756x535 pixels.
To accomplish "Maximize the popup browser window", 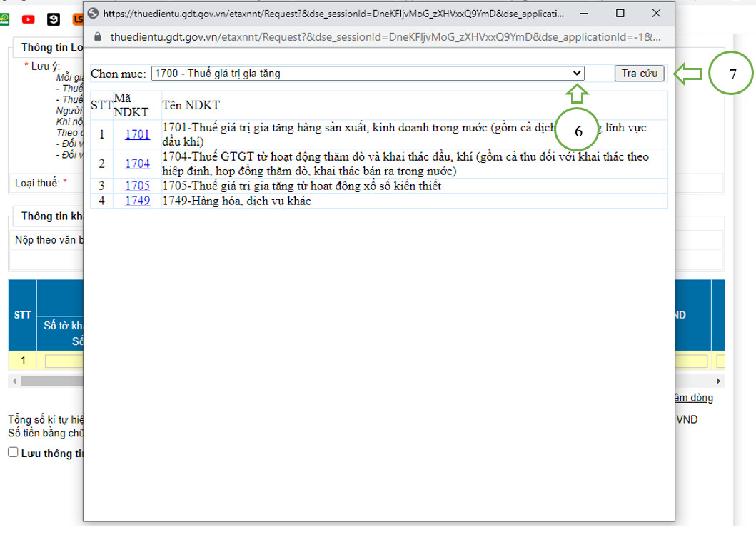I will point(620,14).
